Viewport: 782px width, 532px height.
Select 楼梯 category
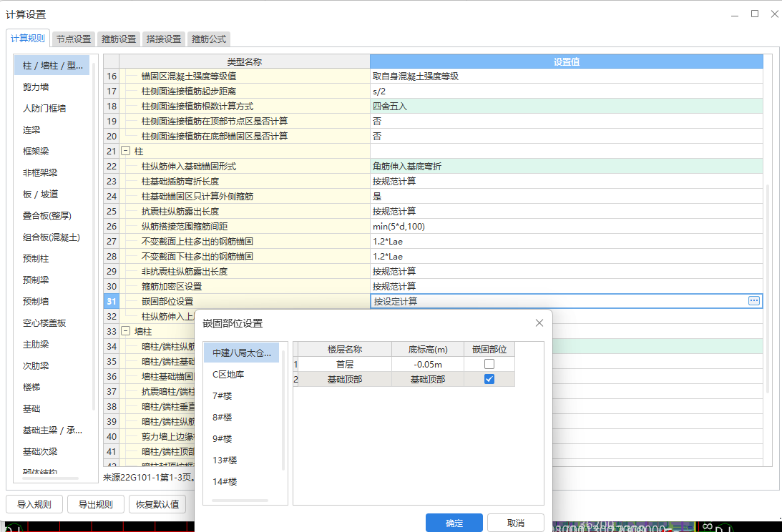point(52,387)
